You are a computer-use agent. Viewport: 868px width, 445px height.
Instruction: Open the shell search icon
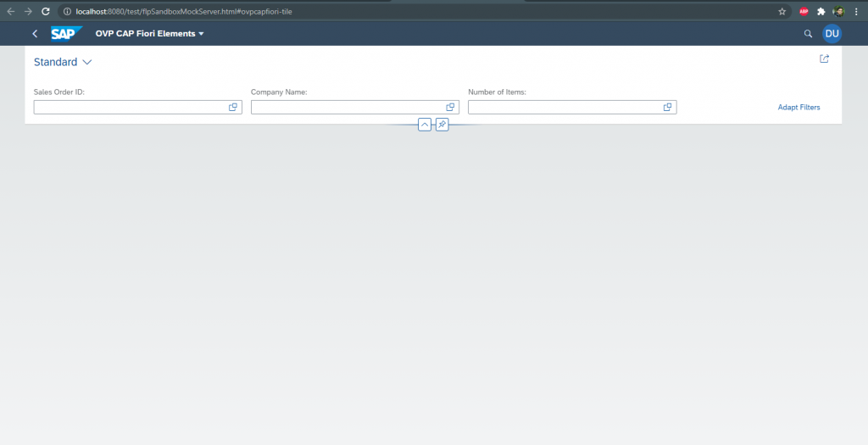pyautogui.click(x=808, y=34)
